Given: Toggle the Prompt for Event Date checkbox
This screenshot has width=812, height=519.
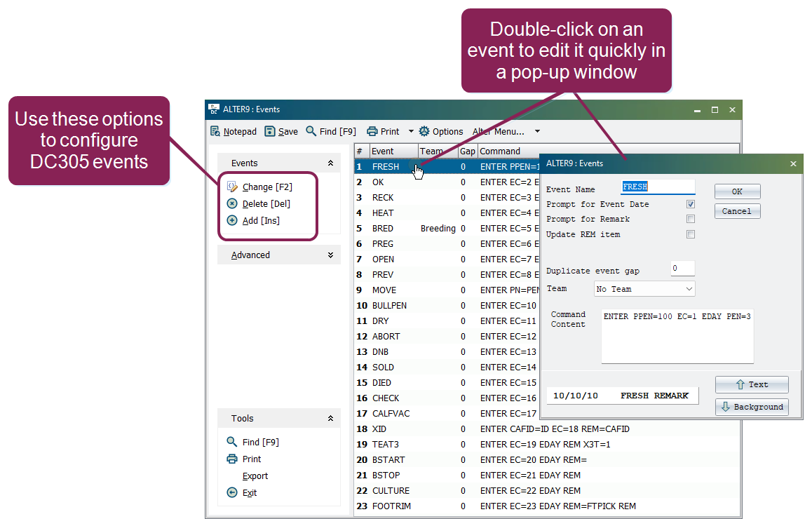Looking at the screenshot, I should 690,204.
